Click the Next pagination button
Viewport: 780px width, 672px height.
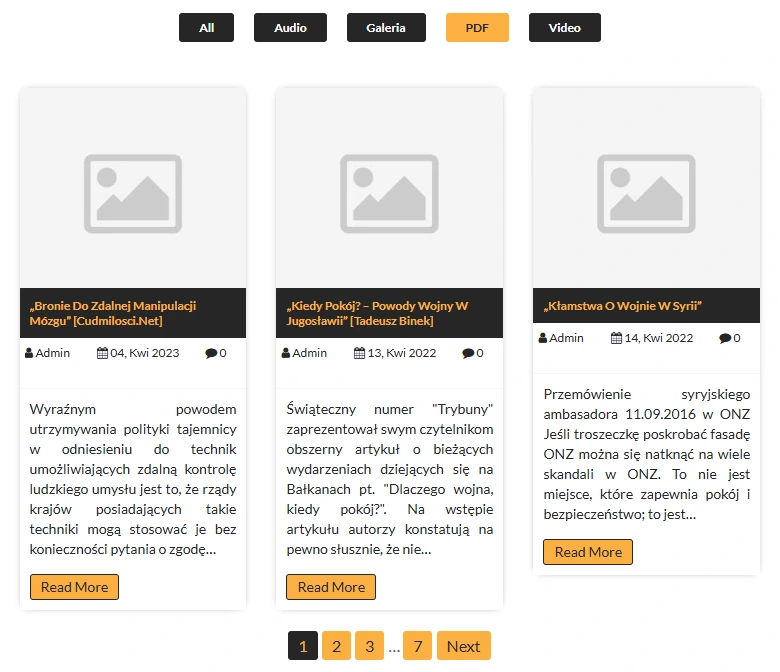[x=463, y=646]
